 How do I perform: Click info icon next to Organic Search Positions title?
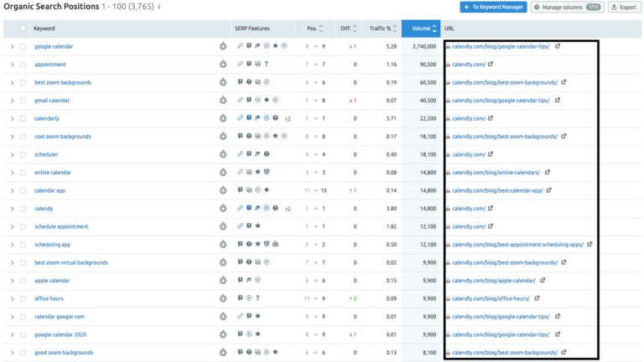tap(159, 7)
